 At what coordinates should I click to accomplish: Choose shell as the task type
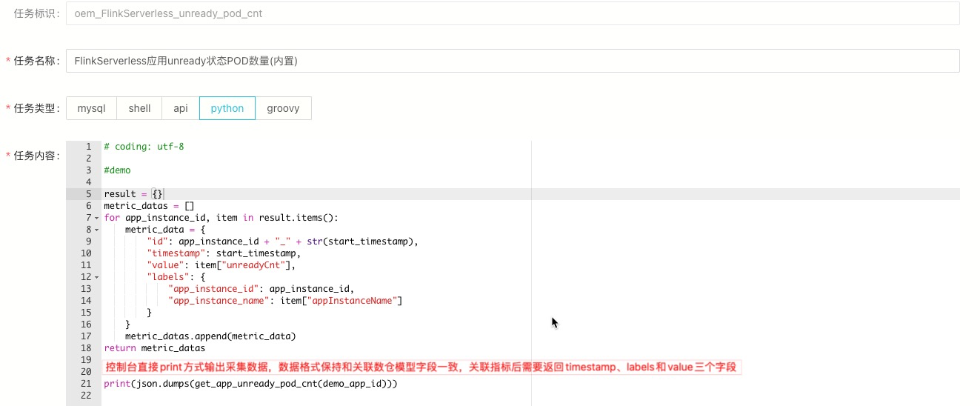[x=139, y=108]
